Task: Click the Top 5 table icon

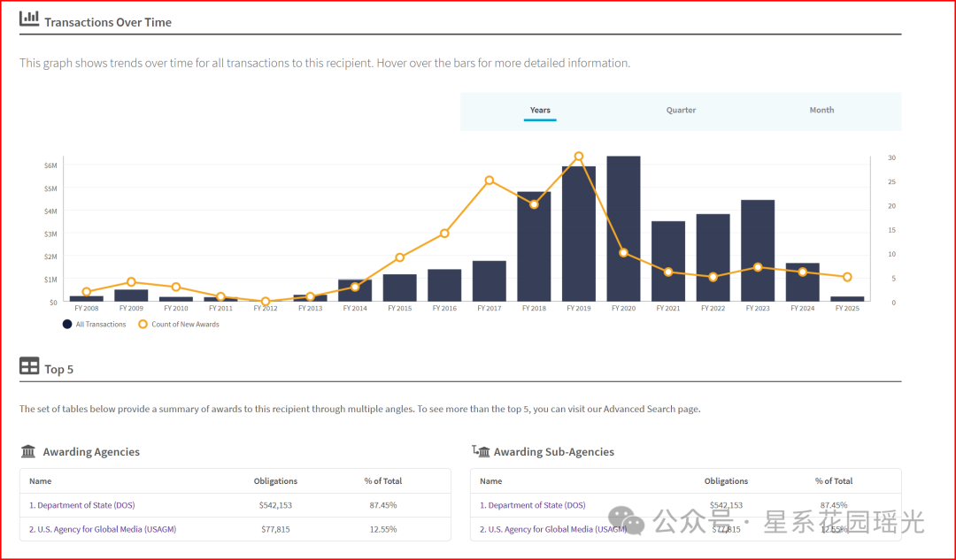Action: (x=29, y=367)
